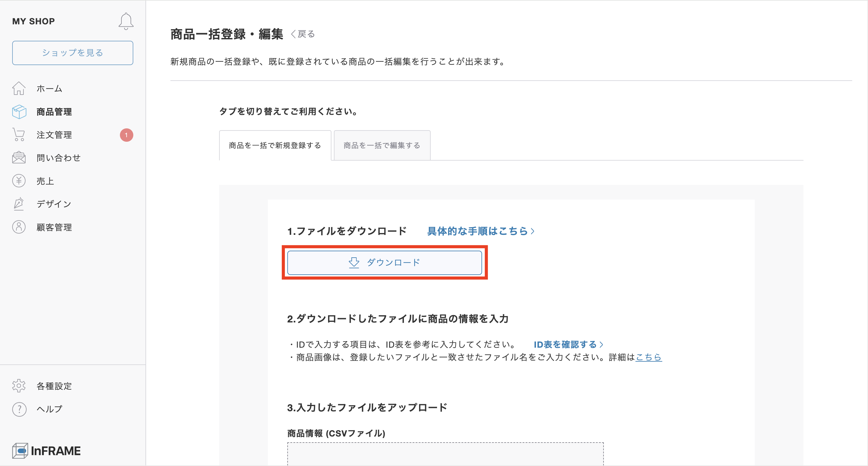This screenshot has height=466, width=868.
Task: Click the 商品一括登録・編集 page heading
Action: (226, 34)
